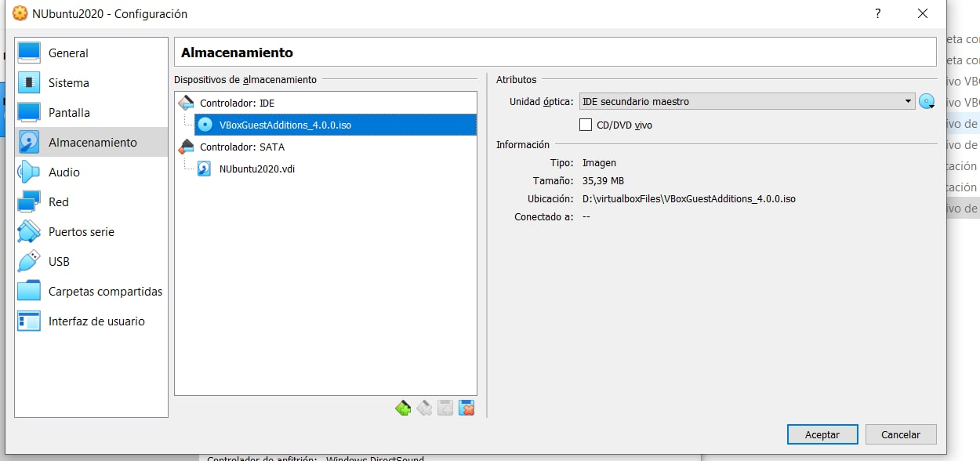Click the Red network icon in sidebar
This screenshot has width=980, height=461.
tap(29, 202)
